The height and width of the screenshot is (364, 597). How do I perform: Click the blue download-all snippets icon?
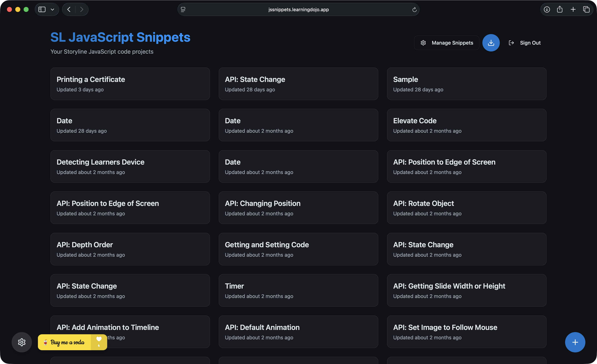(491, 43)
